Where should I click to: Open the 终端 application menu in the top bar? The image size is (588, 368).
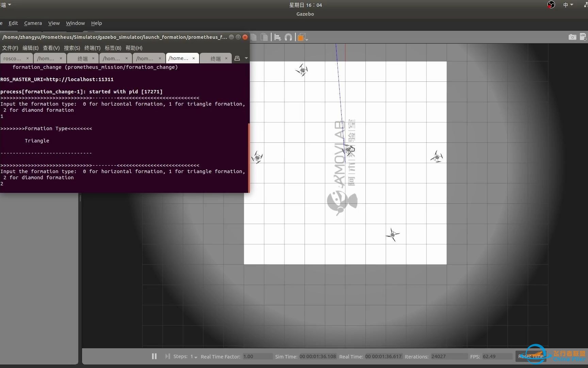(x=5, y=5)
